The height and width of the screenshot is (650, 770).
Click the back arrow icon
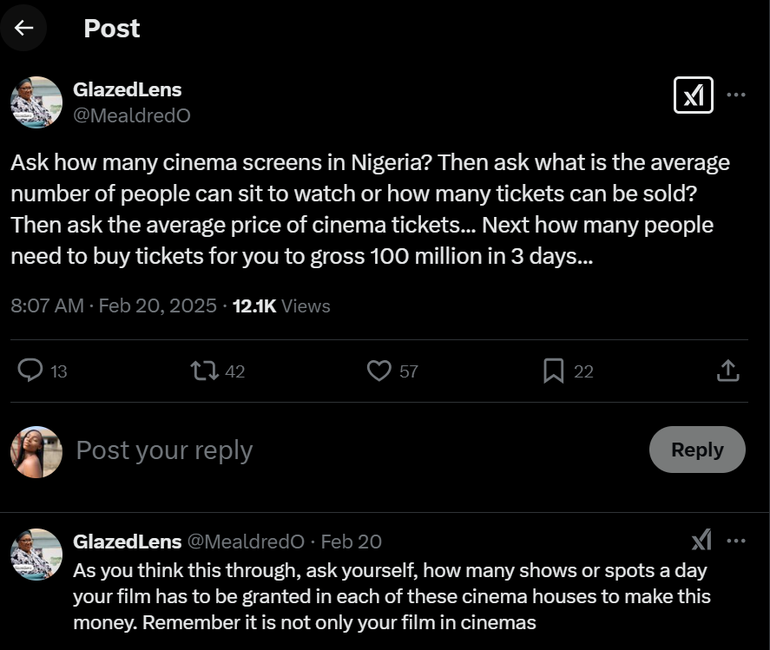[24, 28]
